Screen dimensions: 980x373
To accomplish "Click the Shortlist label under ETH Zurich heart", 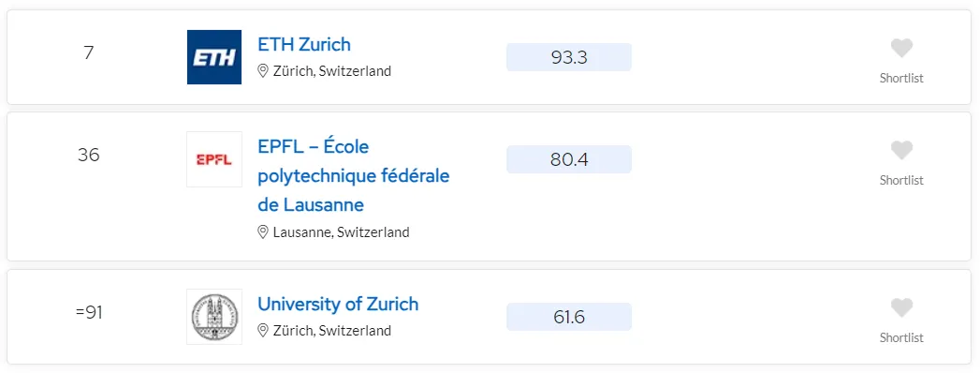I will 901,78.
